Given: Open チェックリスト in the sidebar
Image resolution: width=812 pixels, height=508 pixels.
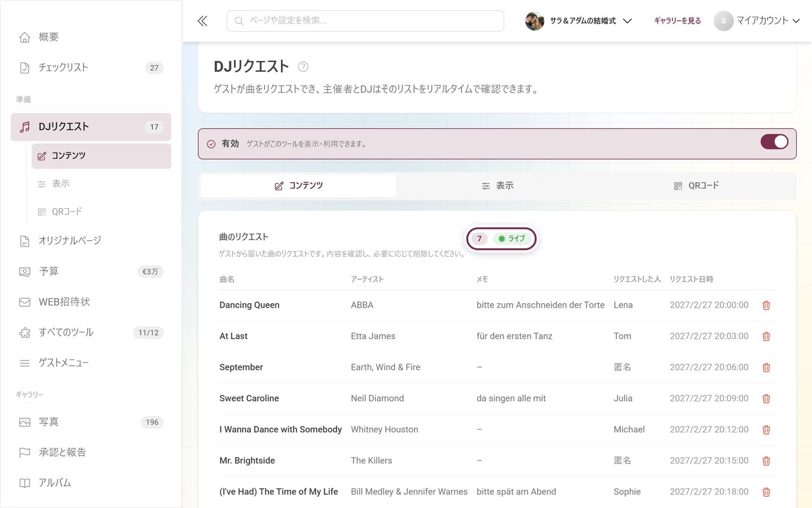Looking at the screenshot, I should pyautogui.click(x=91, y=68).
